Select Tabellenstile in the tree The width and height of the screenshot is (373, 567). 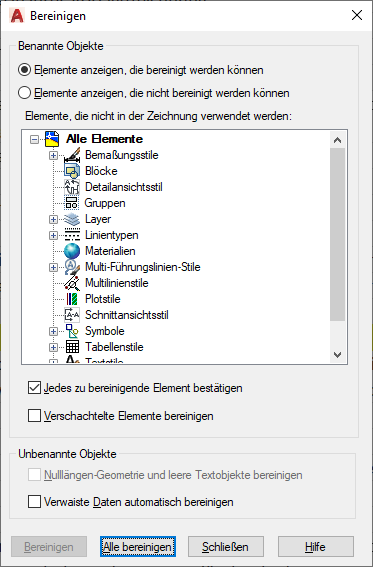click(114, 347)
